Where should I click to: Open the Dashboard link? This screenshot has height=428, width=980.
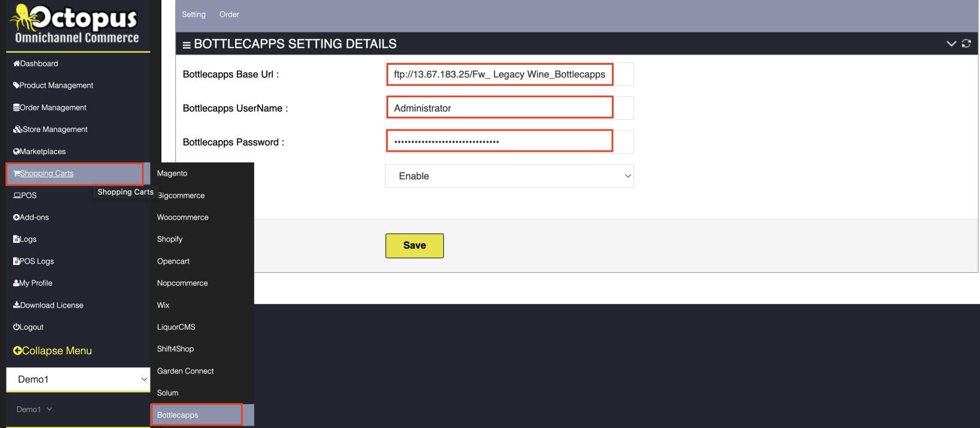coord(39,64)
